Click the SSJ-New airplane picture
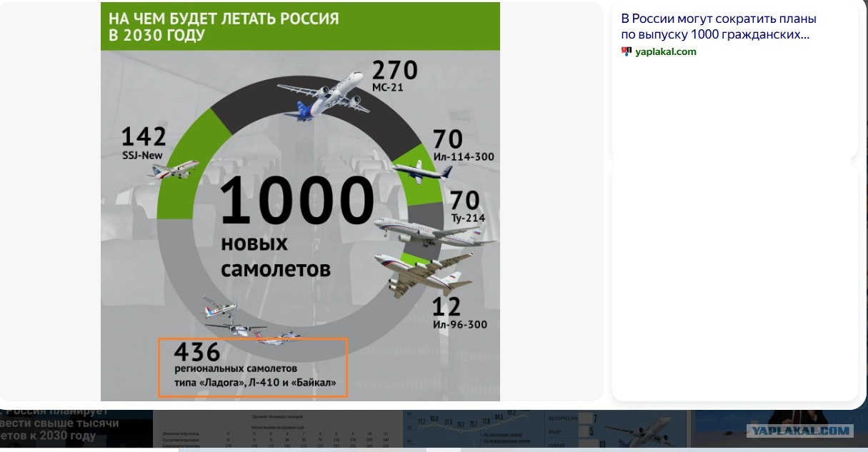Image resolution: width=868 pixels, height=452 pixels. (x=174, y=170)
